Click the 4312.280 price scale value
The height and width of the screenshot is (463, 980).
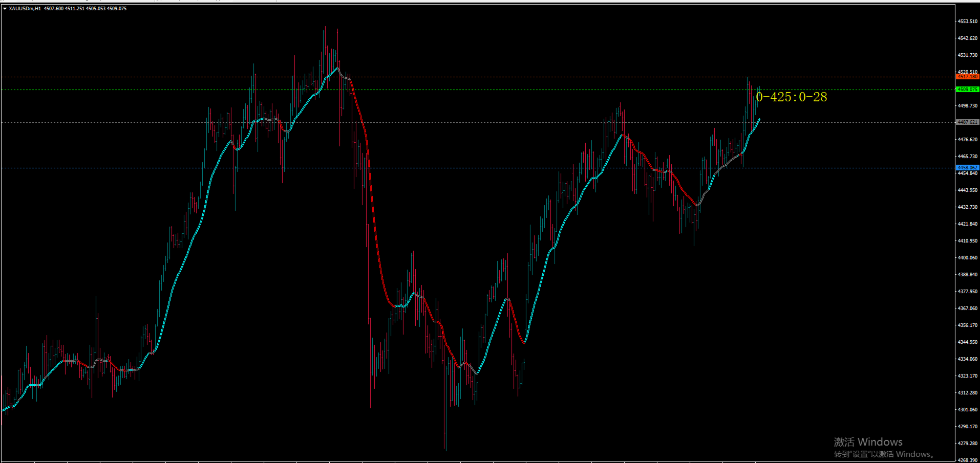pyautogui.click(x=968, y=393)
